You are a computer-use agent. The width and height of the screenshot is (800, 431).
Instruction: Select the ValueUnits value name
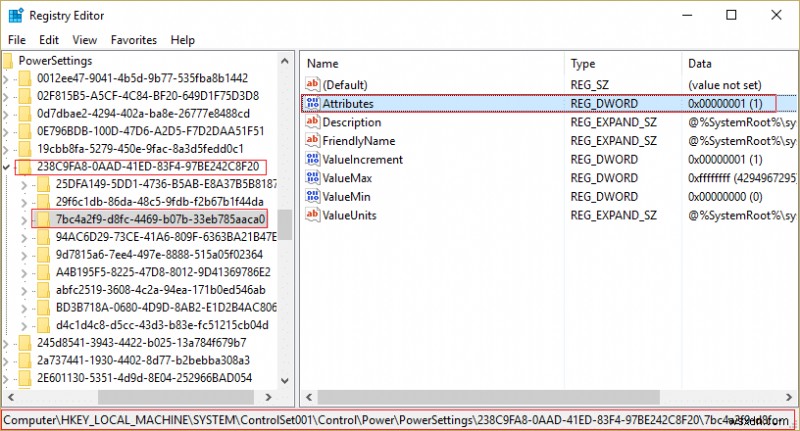[349, 215]
